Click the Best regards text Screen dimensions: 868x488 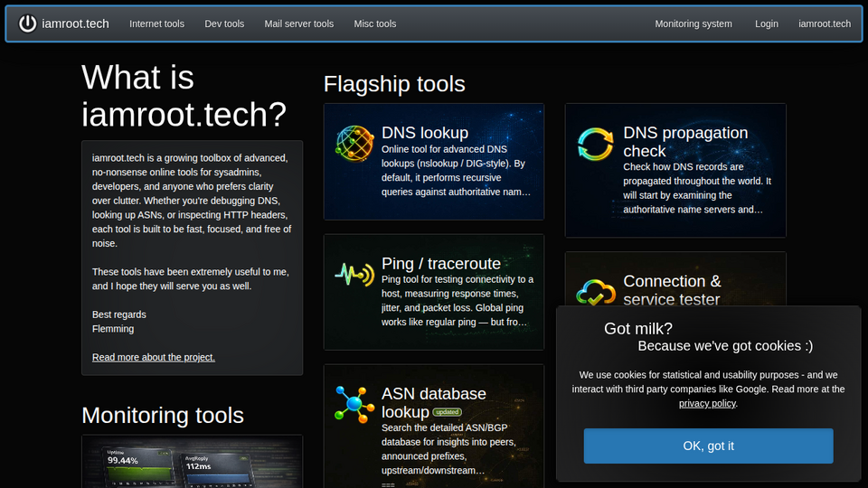(119, 314)
